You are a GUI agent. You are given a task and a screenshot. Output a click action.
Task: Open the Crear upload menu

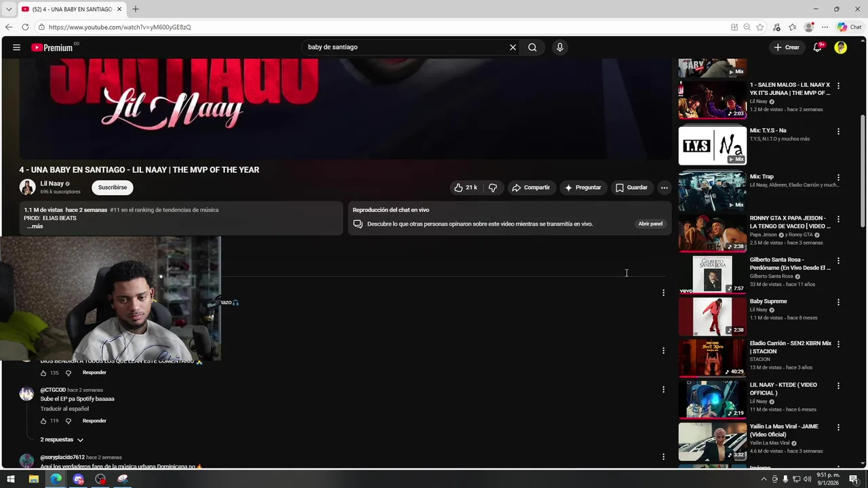(x=787, y=47)
